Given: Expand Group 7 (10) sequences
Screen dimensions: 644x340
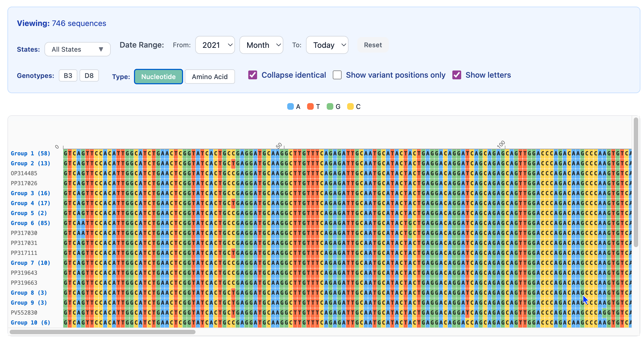Looking at the screenshot, I should tap(31, 263).
